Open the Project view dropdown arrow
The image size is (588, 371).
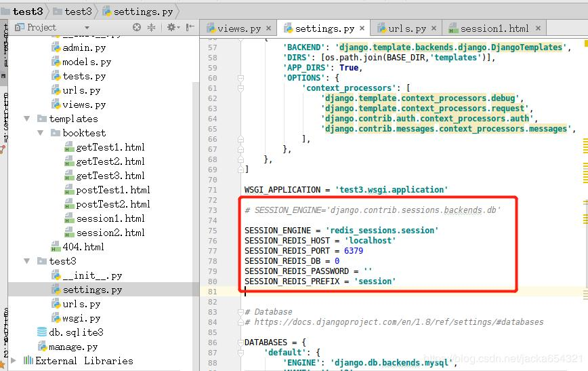coord(87,28)
